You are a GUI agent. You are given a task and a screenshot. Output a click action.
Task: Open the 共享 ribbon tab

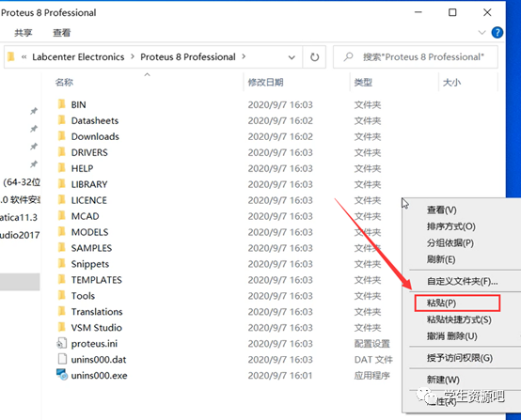coord(24,33)
